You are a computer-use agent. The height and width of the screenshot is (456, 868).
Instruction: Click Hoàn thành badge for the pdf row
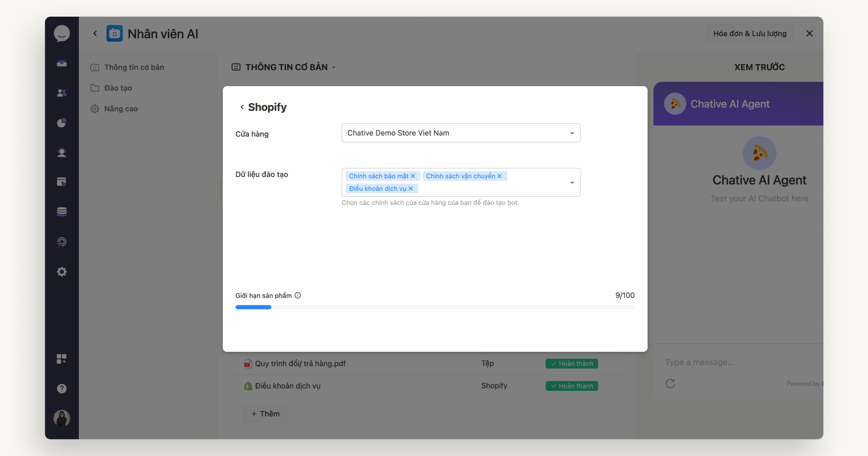[572, 363]
